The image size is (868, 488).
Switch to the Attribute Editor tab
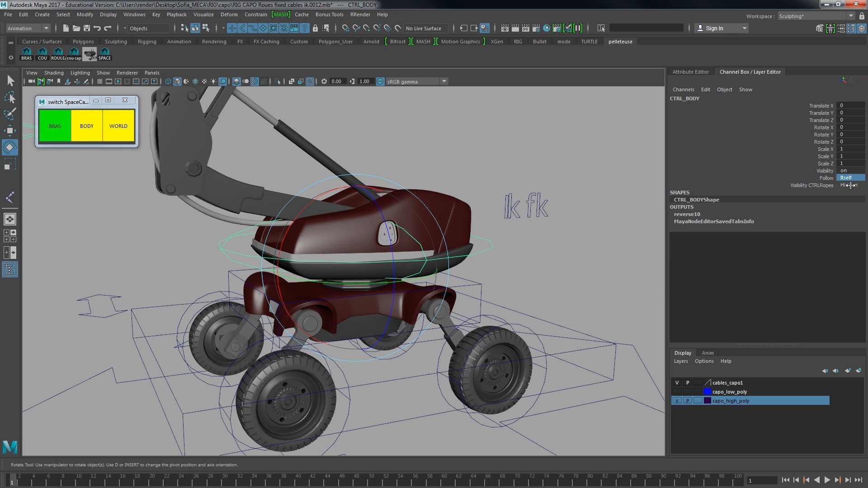(x=690, y=72)
